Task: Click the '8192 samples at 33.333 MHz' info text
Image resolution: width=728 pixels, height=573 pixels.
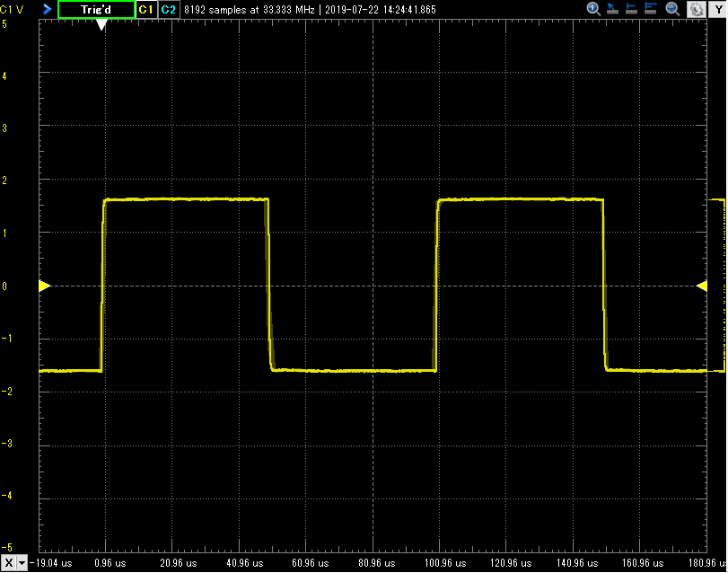Action: (250, 10)
